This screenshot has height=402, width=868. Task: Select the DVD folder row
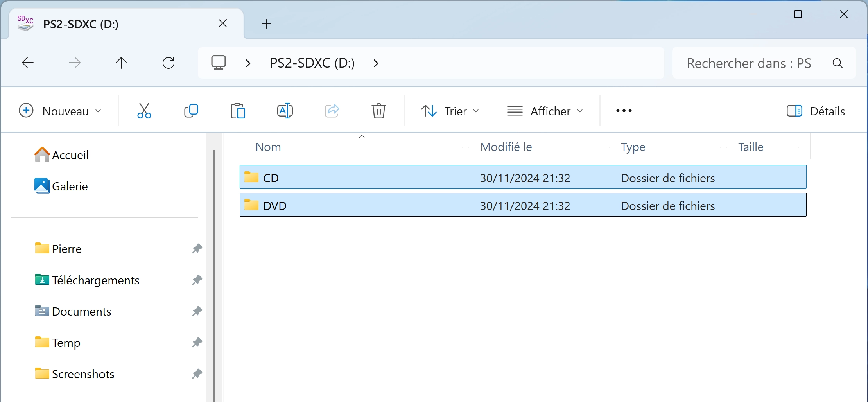coord(523,205)
